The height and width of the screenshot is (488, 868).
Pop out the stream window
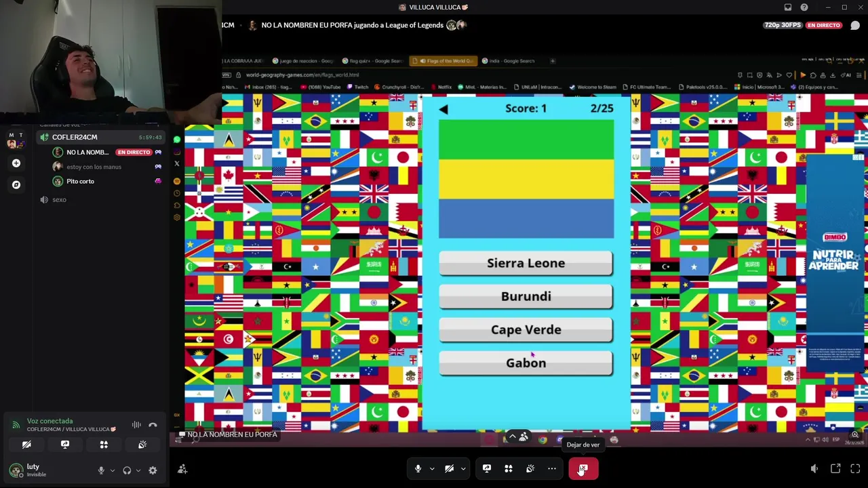(835, 468)
